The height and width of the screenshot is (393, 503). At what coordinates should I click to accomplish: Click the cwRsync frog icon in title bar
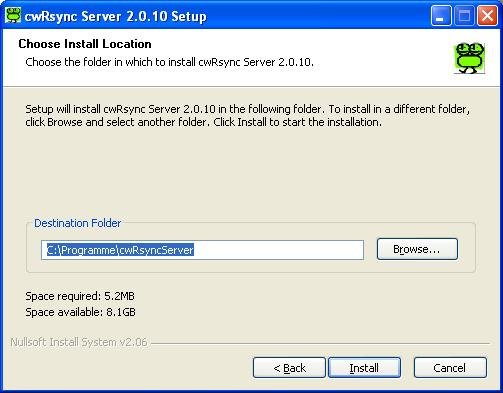click(x=13, y=15)
